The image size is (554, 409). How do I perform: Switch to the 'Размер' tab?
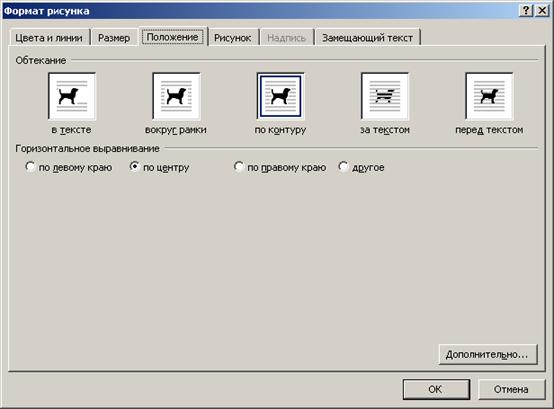click(114, 38)
